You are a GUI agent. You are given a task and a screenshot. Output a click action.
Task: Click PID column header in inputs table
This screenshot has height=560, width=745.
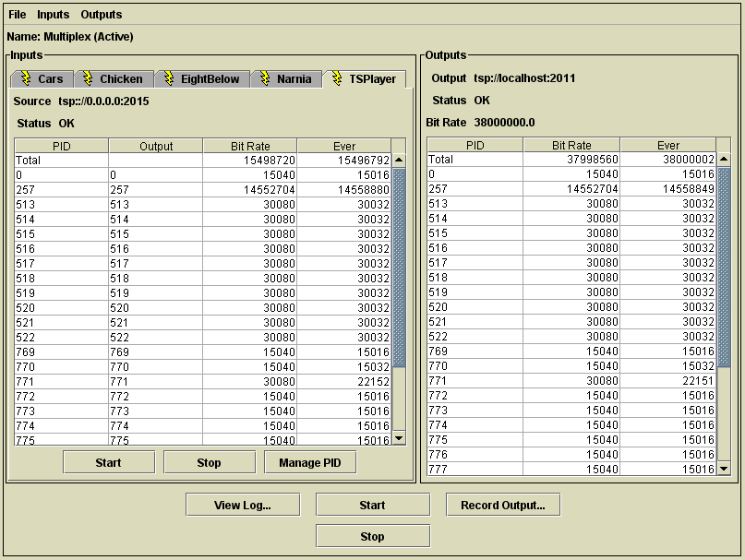point(61,146)
